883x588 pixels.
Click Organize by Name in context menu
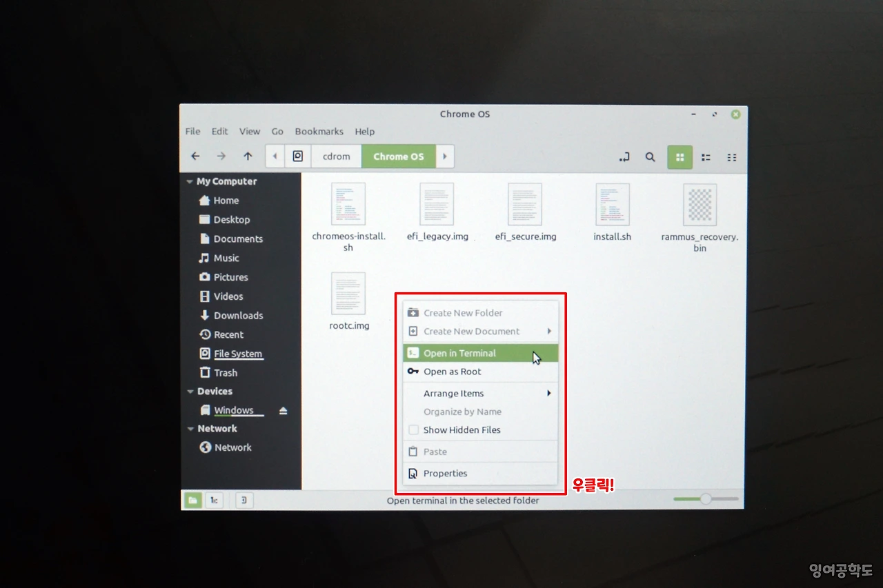pyautogui.click(x=480, y=412)
